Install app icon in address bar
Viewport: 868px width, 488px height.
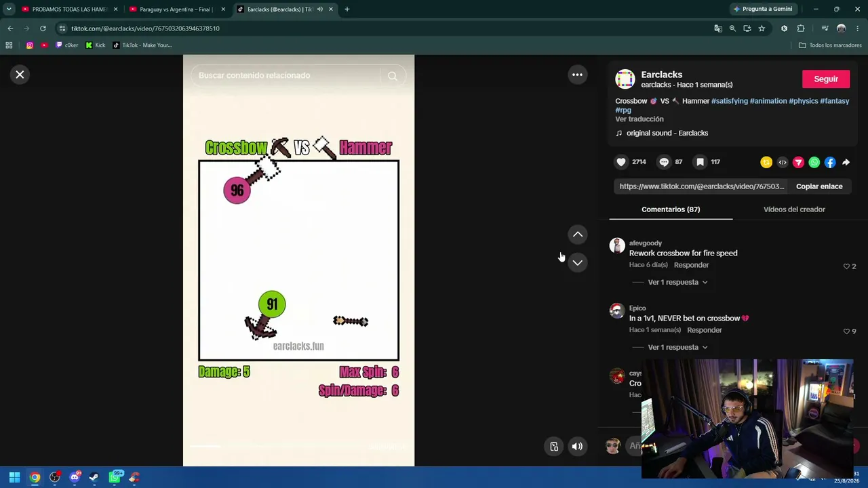pos(747,28)
